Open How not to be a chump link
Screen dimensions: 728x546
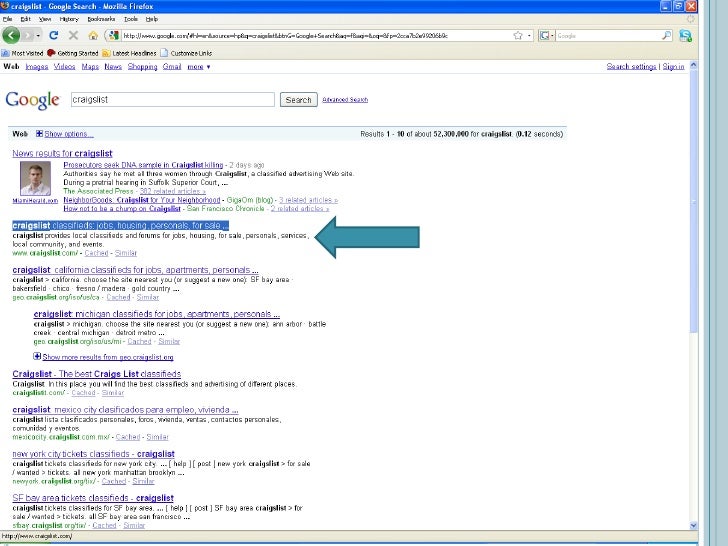point(122,209)
